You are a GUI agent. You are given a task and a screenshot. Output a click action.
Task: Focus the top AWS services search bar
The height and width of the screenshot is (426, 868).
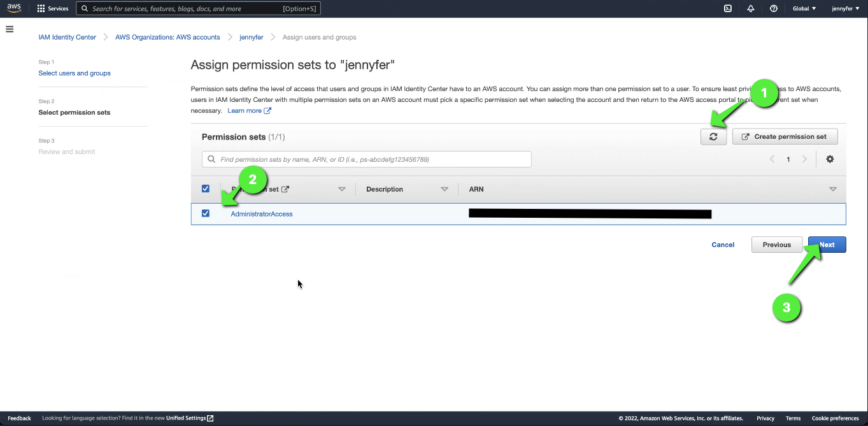(198, 9)
